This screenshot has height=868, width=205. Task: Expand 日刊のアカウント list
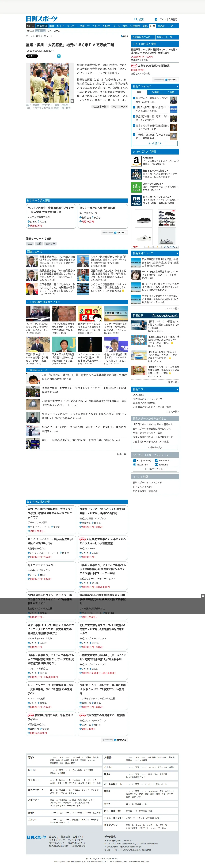(x=155, y=469)
